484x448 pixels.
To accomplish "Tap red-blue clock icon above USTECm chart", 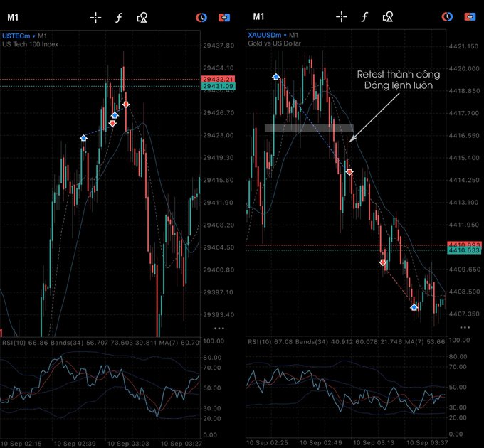I will 201,18.
